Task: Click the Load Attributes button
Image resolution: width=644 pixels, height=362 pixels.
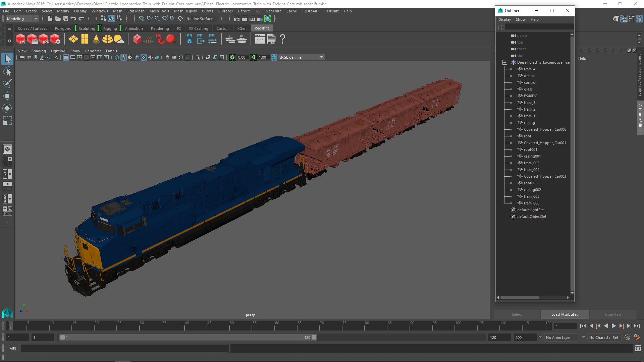Action: (565, 314)
